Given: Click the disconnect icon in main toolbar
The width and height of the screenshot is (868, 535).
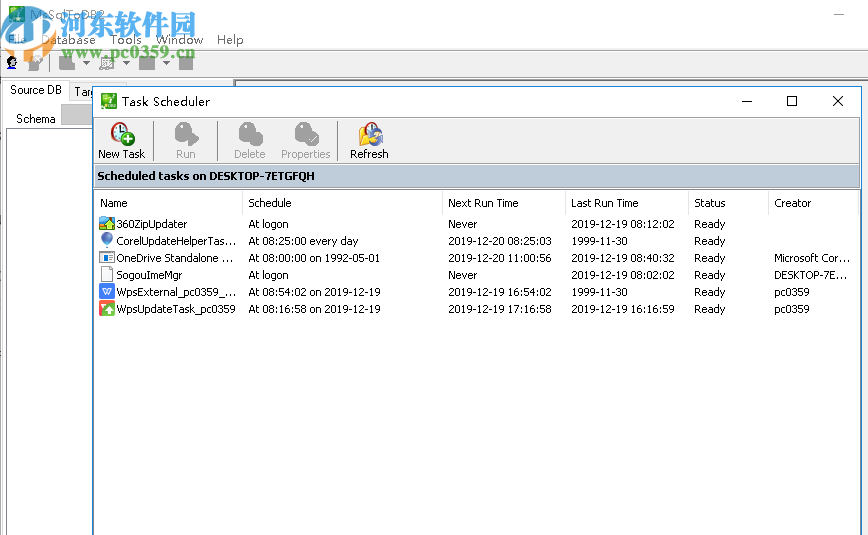Looking at the screenshot, I should coord(35,63).
